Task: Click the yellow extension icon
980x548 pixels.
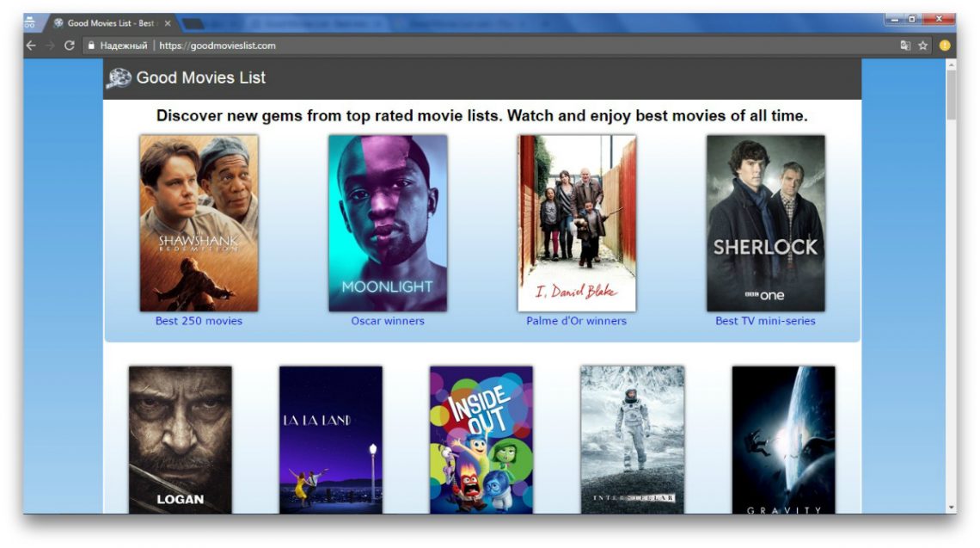Action: pyautogui.click(x=945, y=45)
